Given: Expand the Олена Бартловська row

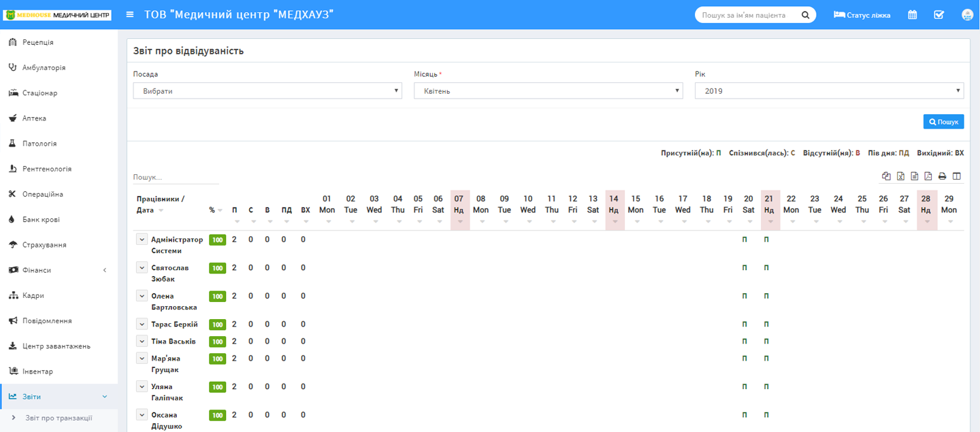Looking at the screenshot, I should [142, 296].
